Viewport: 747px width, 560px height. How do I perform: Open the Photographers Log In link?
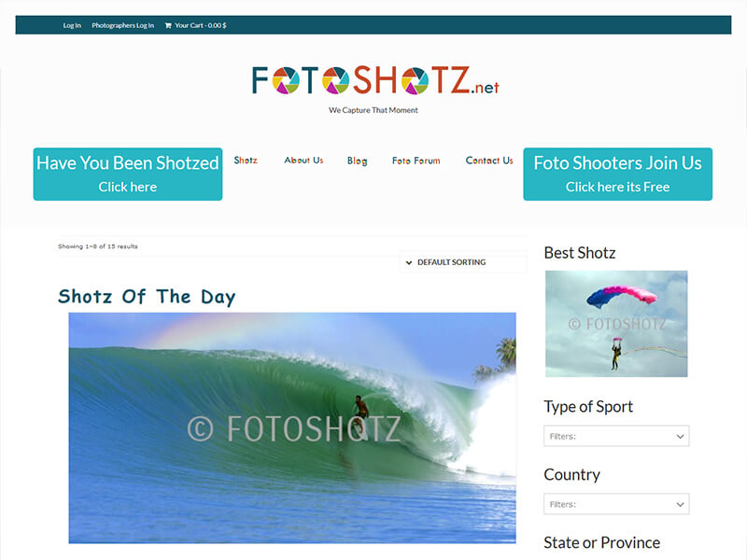tap(123, 26)
